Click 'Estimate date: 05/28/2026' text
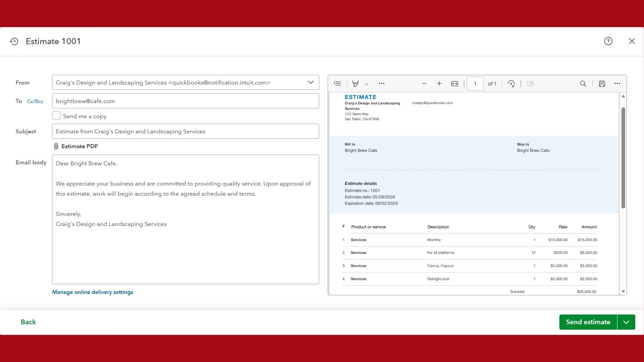Viewport: 644px width, 362px height. [370, 197]
